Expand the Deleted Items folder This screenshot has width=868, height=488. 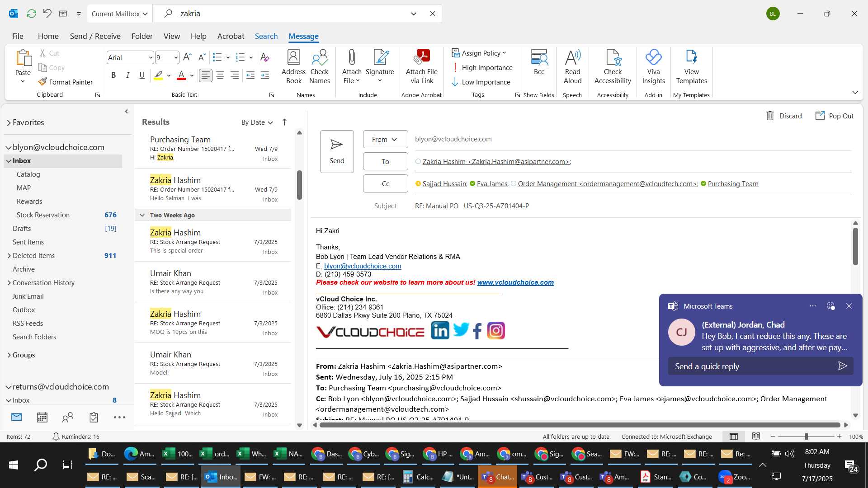9,256
